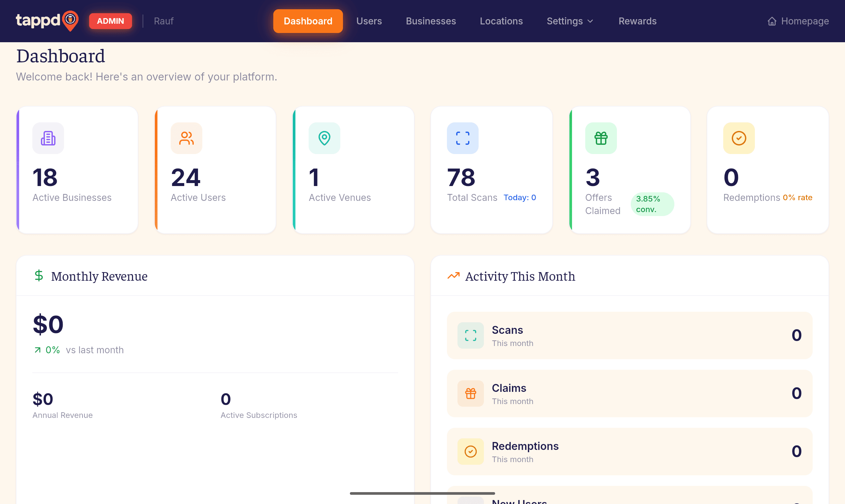
Task: Click the Monthly Revenue dollar icon
Action: pyautogui.click(x=39, y=276)
